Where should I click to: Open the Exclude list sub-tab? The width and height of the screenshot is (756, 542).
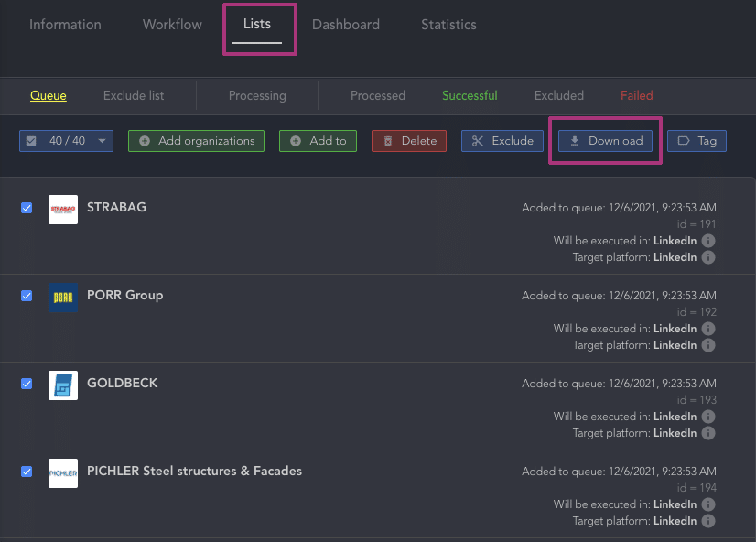[134, 95]
